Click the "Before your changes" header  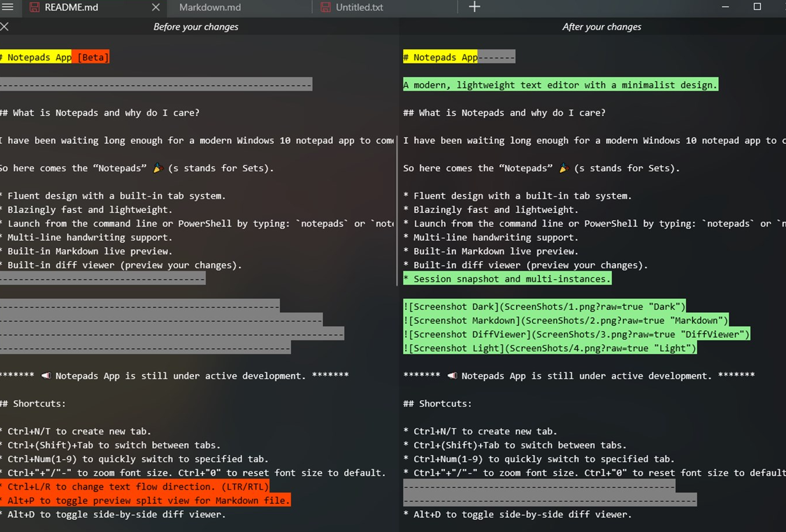196,27
